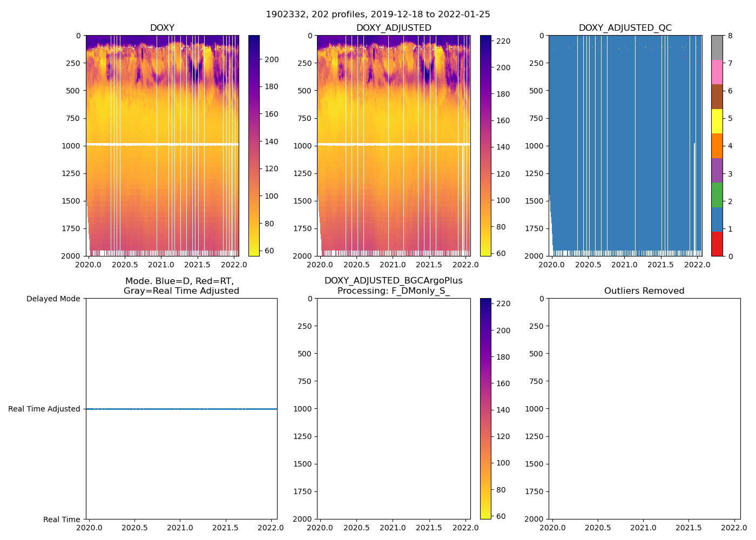Click the DOXY_ADJUSTED plot title
The image size is (756, 540).
tap(393, 28)
